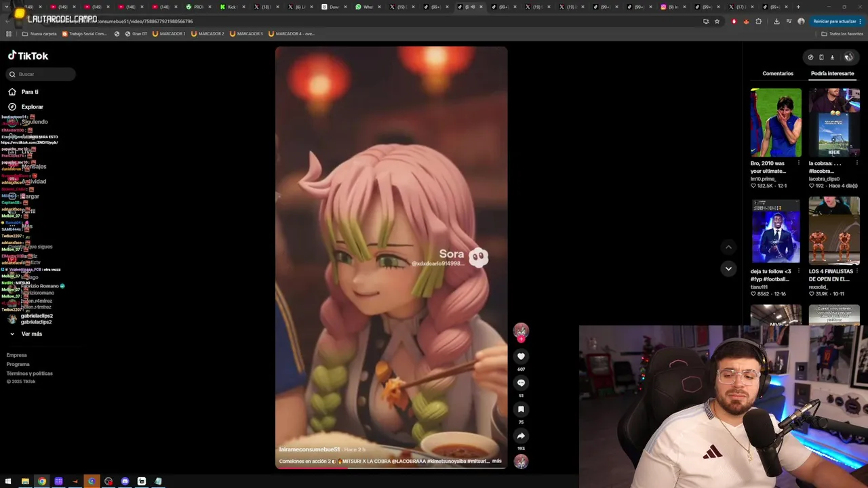
Task: Go to previous video with up chevron
Action: click(x=728, y=247)
